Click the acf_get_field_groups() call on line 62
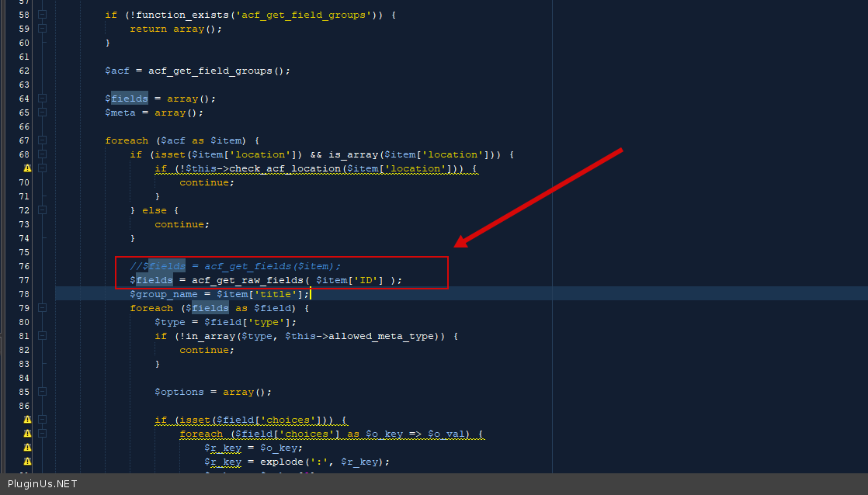868x495 pixels. [x=219, y=71]
